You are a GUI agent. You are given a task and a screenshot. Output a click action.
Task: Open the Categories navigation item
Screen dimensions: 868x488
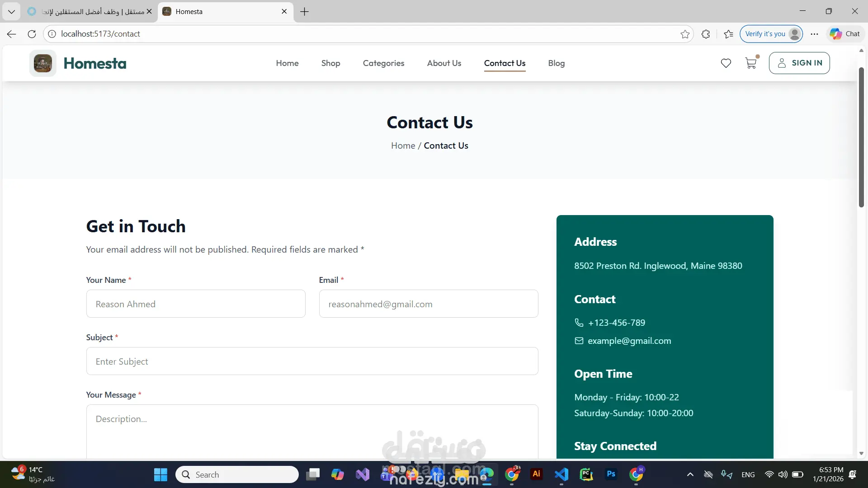(383, 63)
